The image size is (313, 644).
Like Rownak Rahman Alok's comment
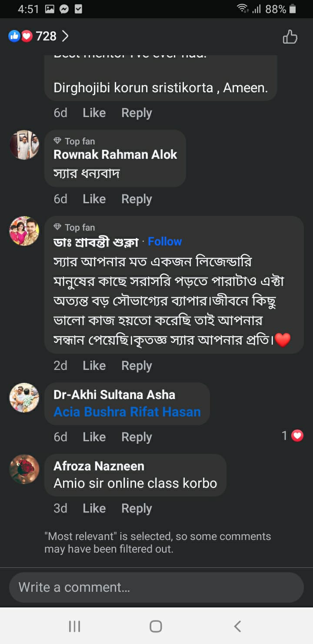tap(94, 199)
